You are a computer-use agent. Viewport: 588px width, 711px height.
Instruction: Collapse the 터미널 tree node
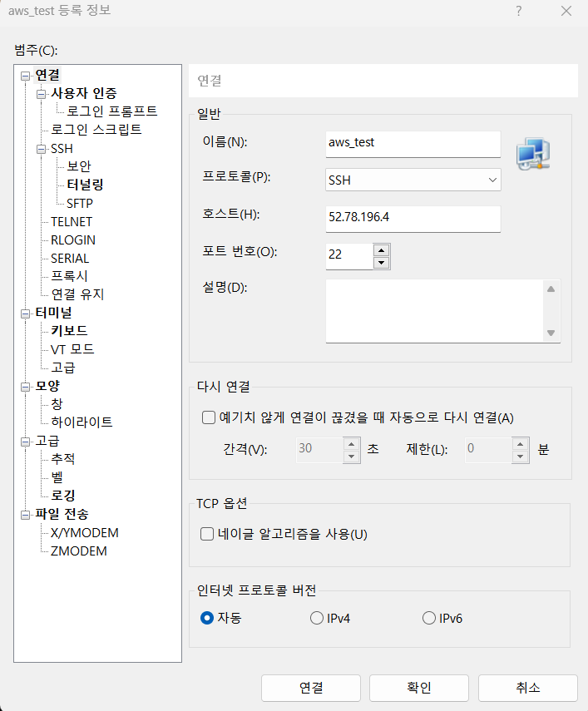click(26, 314)
